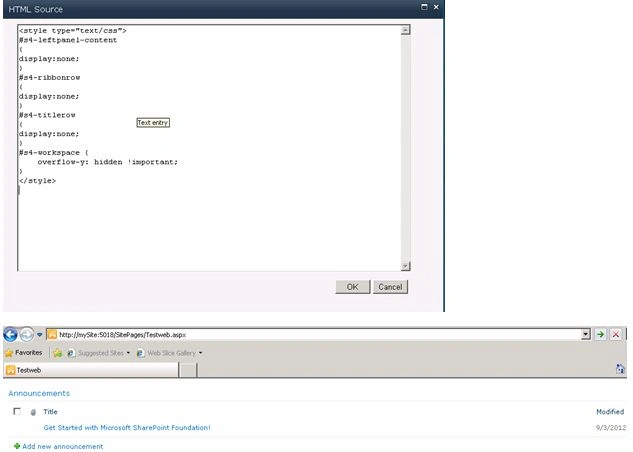
Task: Open the Favorites star button
Action: pos(23,353)
